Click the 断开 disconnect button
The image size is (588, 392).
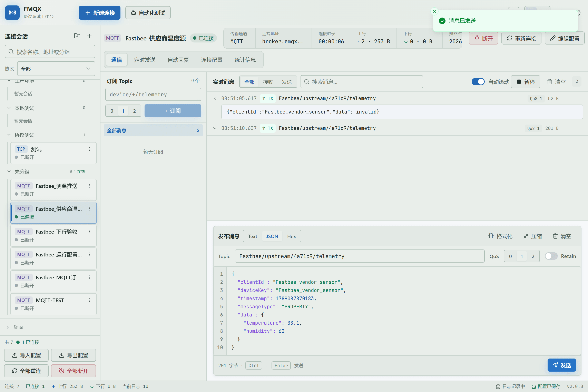(x=483, y=38)
